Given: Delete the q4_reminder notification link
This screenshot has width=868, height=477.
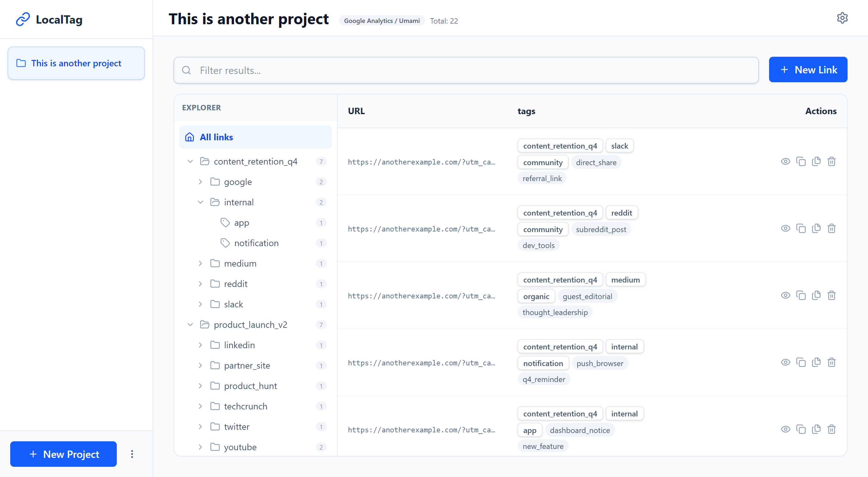Looking at the screenshot, I should [831, 362].
